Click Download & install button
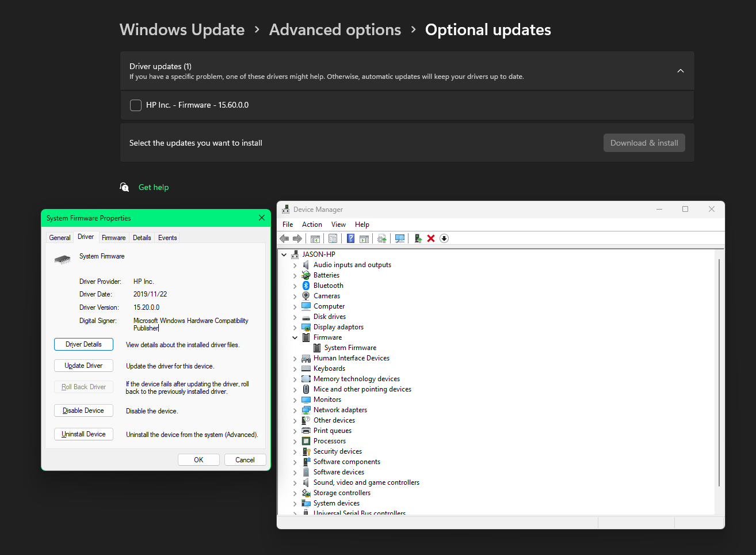The width and height of the screenshot is (756, 555). tap(644, 143)
